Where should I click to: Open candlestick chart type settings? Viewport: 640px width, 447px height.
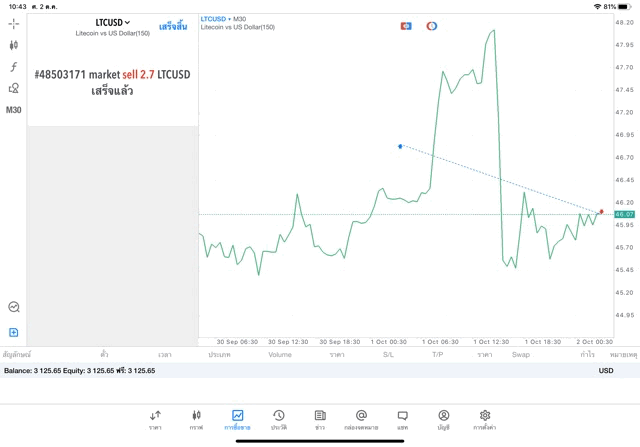[x=14, y=45]
